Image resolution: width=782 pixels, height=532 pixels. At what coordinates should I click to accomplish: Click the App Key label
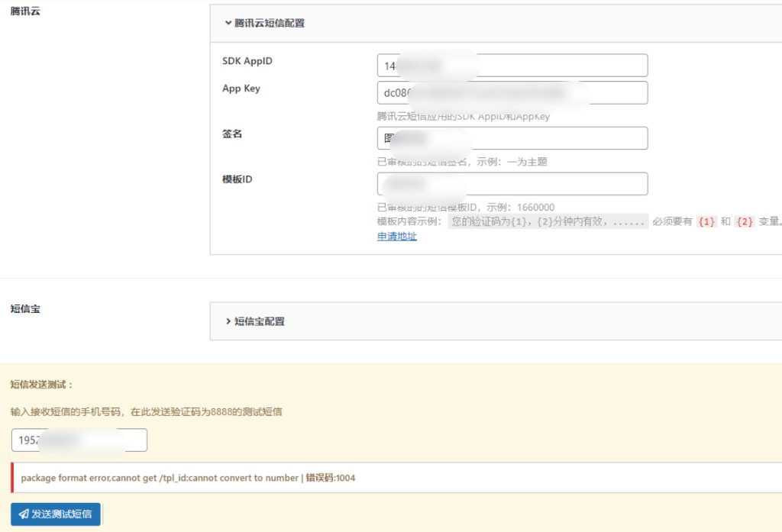point(241,89)
